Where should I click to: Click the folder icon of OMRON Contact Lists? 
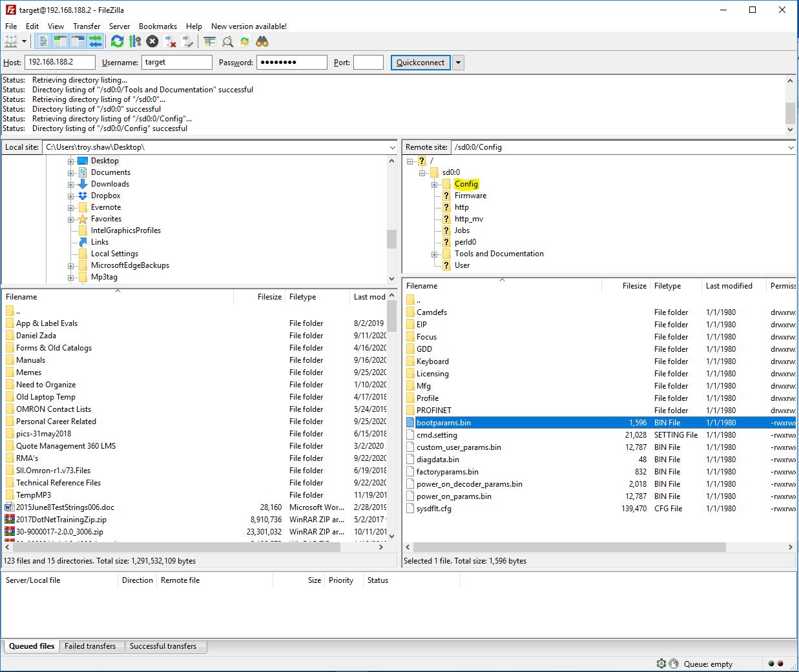click(10, 409)
